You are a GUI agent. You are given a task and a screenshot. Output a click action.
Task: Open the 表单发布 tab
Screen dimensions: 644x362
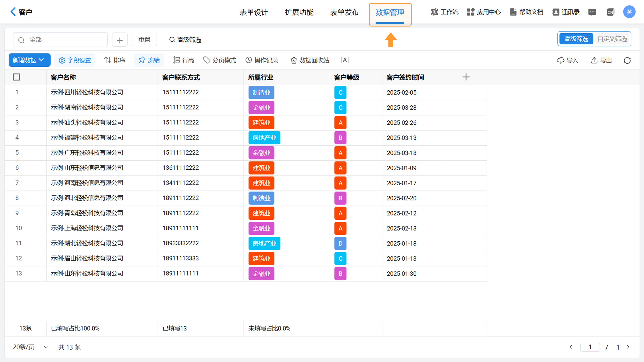coord(344,12)
